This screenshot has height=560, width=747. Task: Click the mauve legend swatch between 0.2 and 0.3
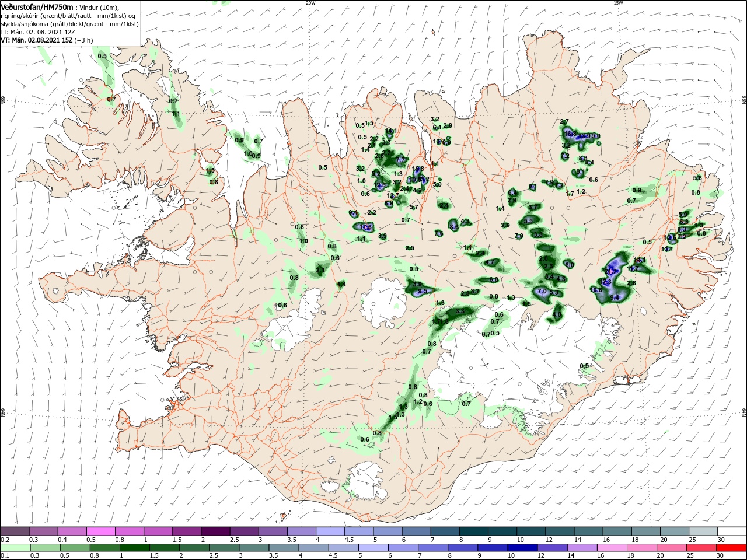coord(15,531)
